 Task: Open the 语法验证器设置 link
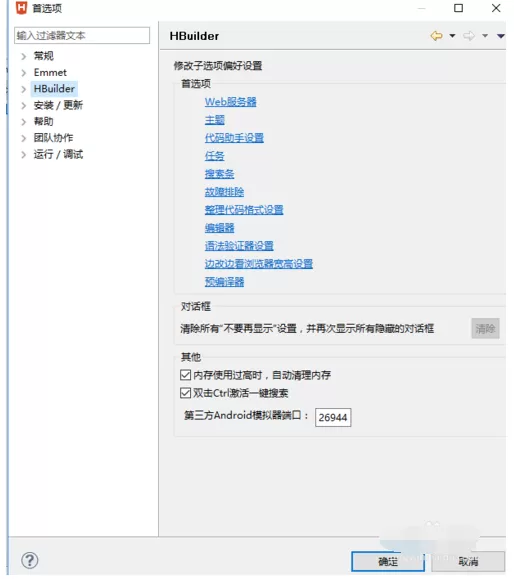[x=239, y=246]
